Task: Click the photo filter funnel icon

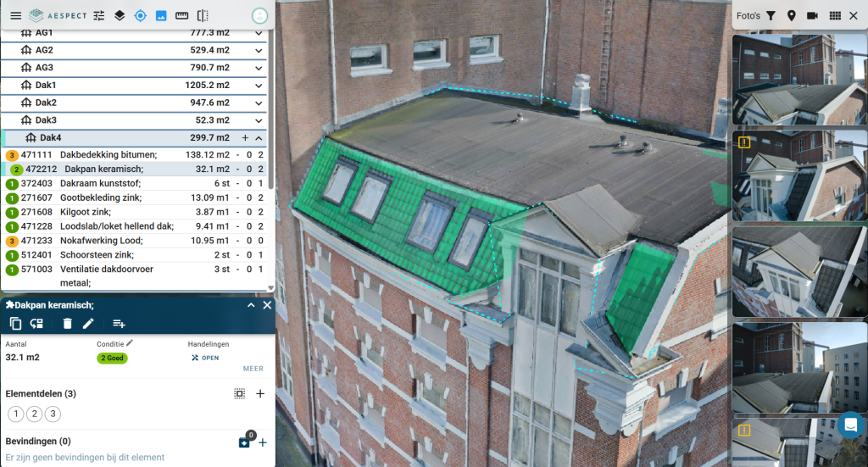Action: coord(771,15)
